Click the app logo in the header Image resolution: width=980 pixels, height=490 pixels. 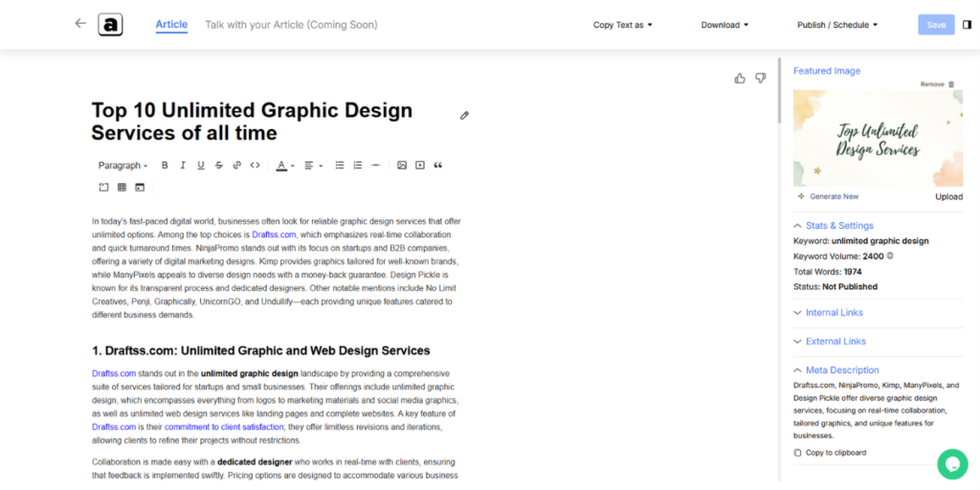click(x=111, y=25)
